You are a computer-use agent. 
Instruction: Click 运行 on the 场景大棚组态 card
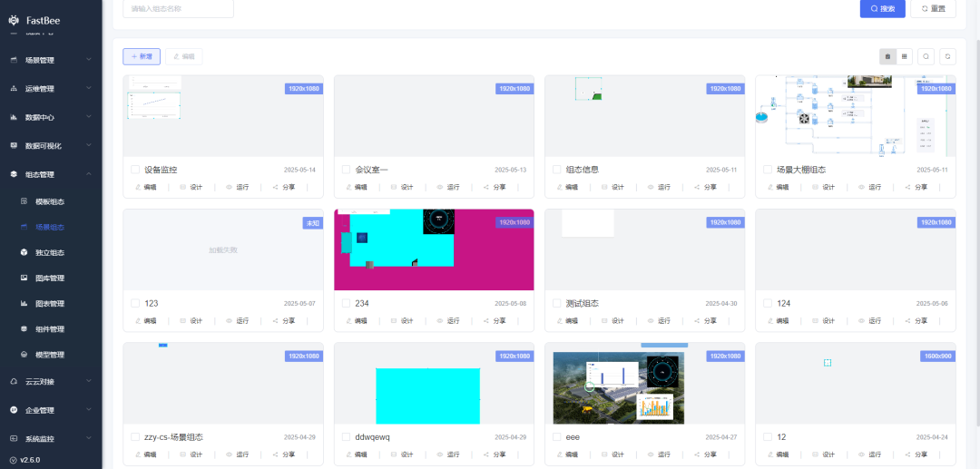(868, 187)
